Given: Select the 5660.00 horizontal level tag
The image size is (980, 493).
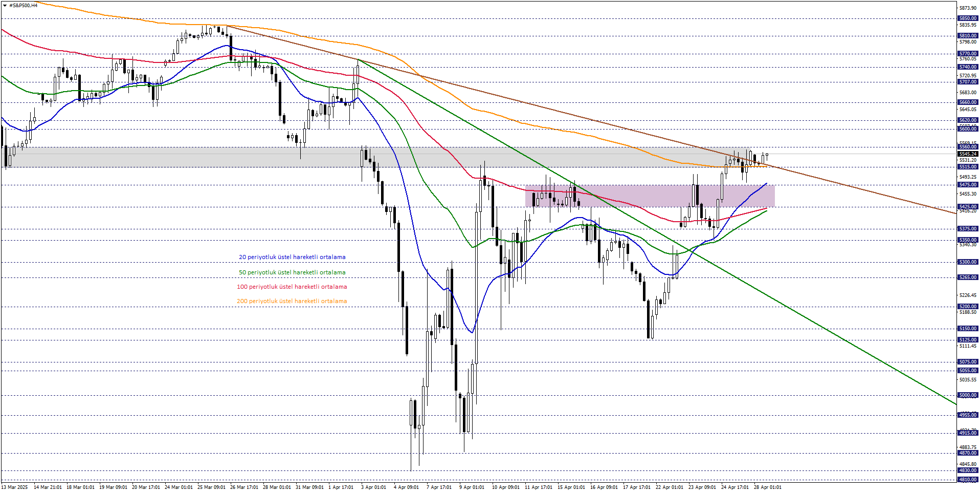Looking at the screenshot, I should (968, 102).
